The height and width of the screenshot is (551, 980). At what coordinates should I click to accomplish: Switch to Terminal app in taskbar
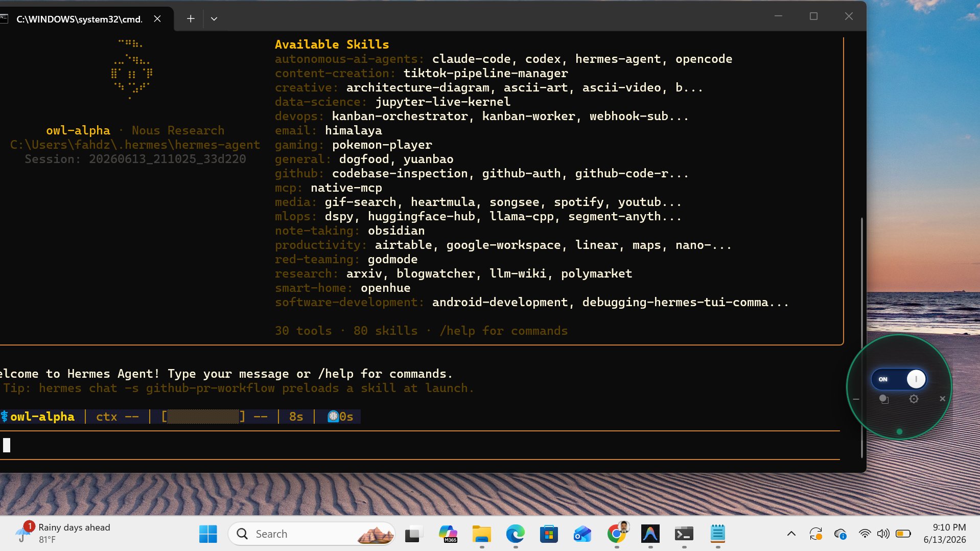684,534
